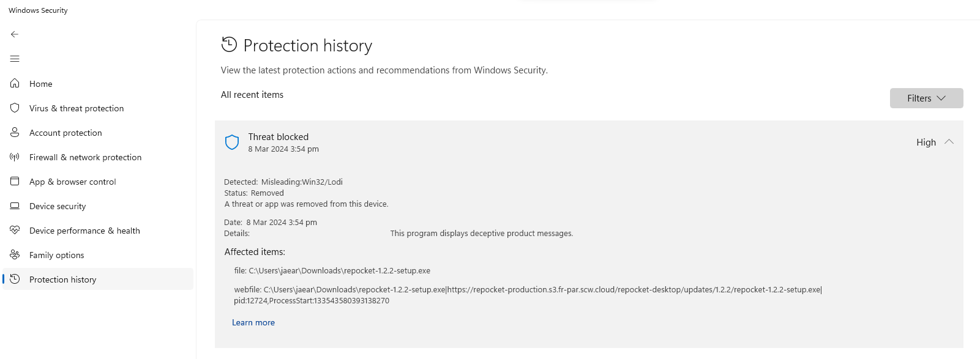Viewport: 980px width, 359px height.
Task: Open the Filters dropdown
Action: point(926,98)
